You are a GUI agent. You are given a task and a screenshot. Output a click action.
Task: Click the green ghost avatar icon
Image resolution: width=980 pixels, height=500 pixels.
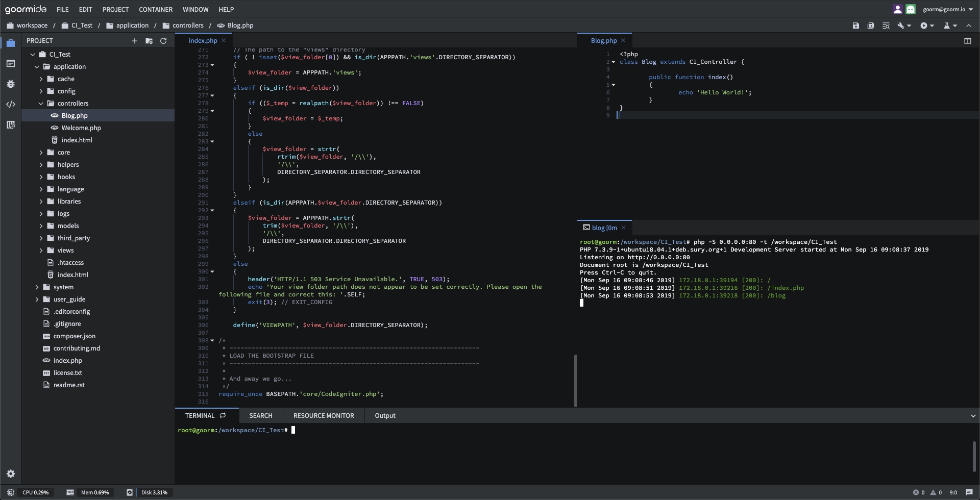point(911,9)
